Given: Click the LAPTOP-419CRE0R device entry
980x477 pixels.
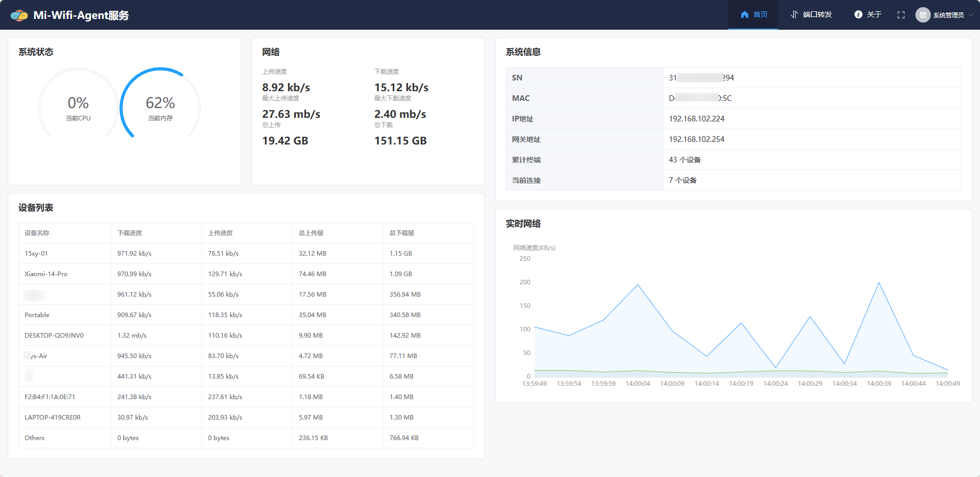Looking at the screenshot, I should [52, 418].
